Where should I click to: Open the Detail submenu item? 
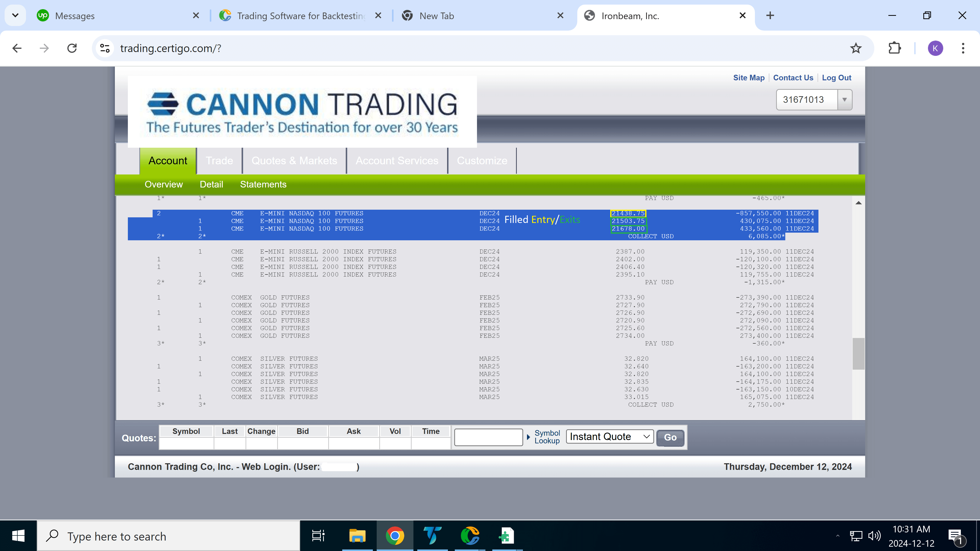coord(211,184)
